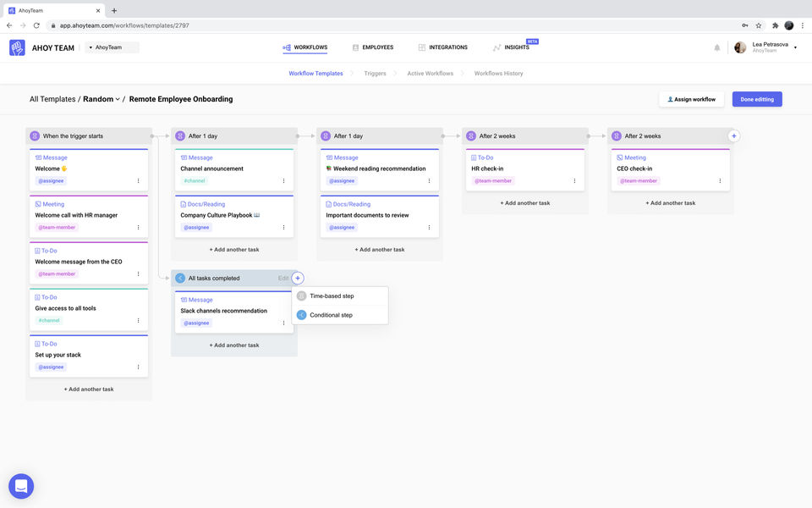This screenshot has height=508, width=812.
Task: Open the user account dropdown arrow
Action: (x=795, y=47)
